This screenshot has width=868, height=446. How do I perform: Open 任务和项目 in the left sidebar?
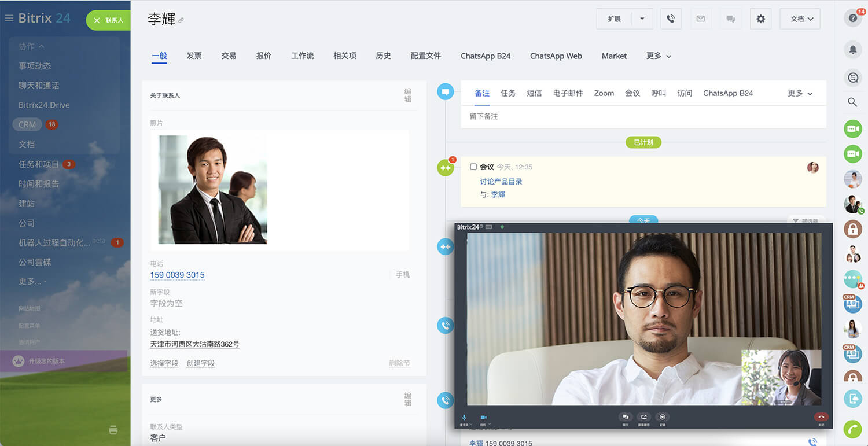point(39,164)
